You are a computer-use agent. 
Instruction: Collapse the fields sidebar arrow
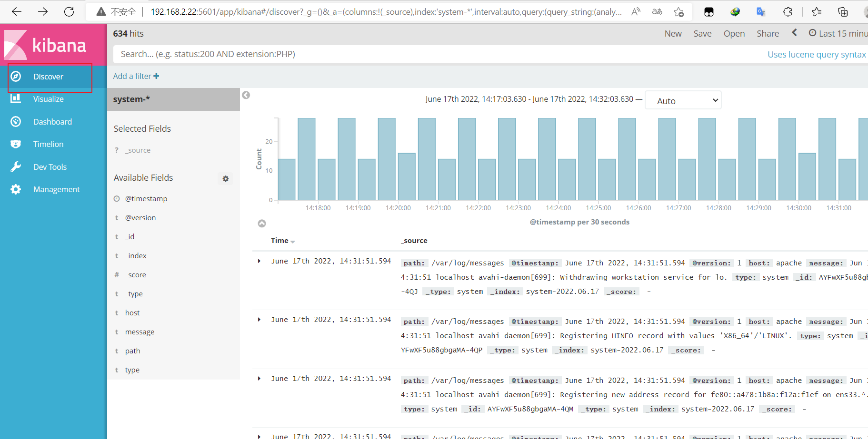(x=246, y=95)
